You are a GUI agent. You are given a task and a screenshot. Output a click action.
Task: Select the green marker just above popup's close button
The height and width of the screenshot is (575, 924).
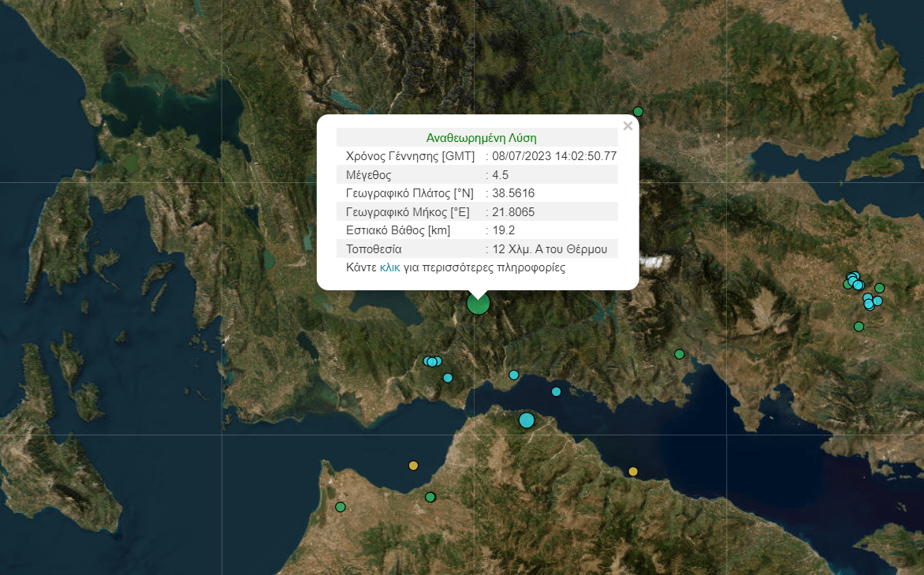(638, 111)
